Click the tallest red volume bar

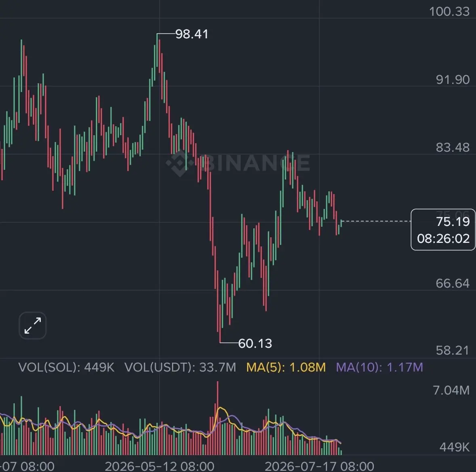pyautogui.click(x=217, y=418)
